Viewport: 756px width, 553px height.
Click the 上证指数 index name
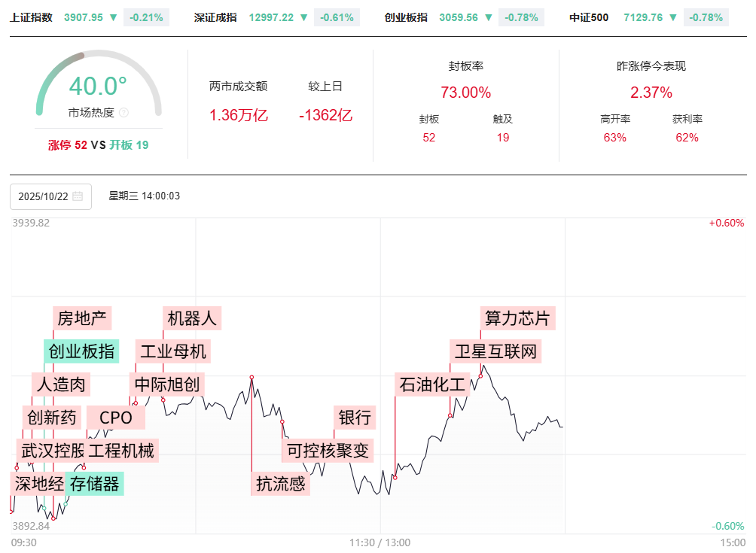point(31,17)
